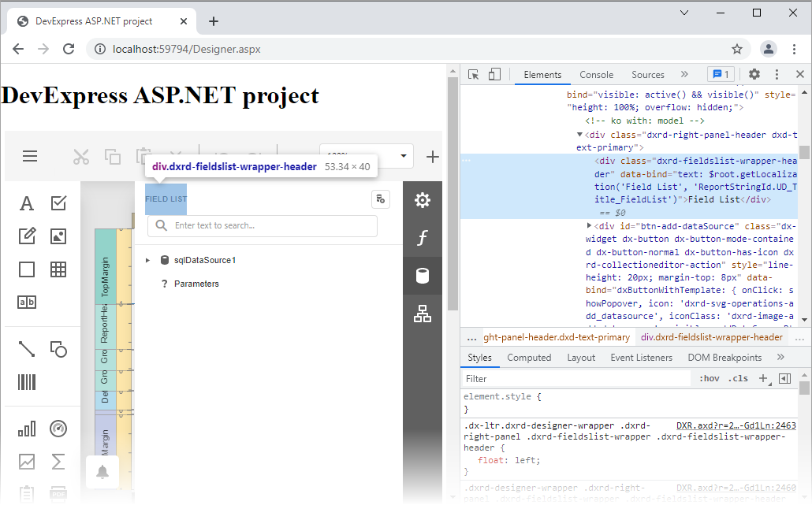Image resolution: width=812 pixels, height=505 pixels.
Task: Click the Field List search box
Action: (x=263, y=226)
